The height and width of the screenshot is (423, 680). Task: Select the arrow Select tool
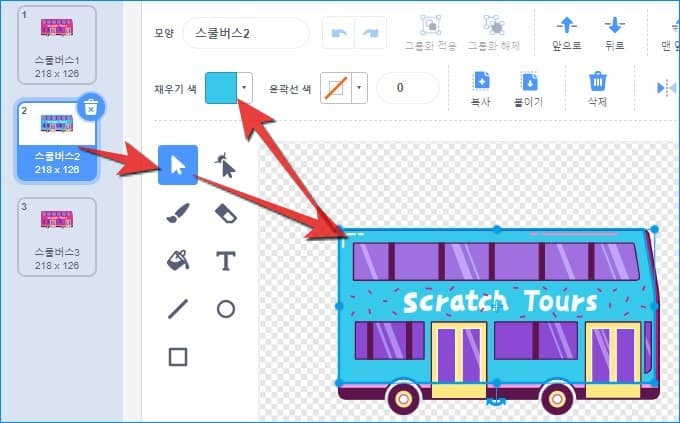pyautogui.click(x=178, y=165)
